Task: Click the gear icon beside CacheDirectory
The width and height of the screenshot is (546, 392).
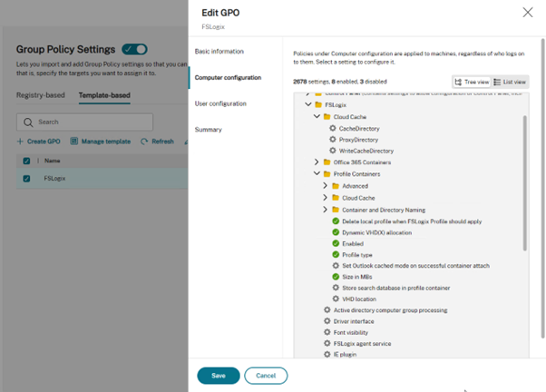Action: point(333,128)
